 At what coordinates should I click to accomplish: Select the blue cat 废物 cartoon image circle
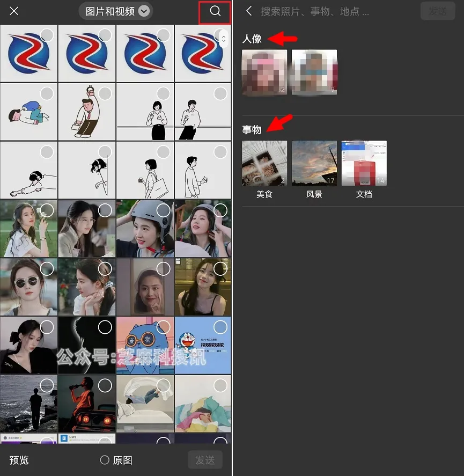(163, 327)
